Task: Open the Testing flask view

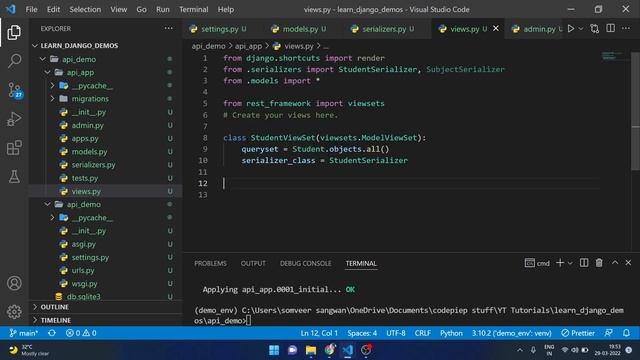Action: click(14, 176)
